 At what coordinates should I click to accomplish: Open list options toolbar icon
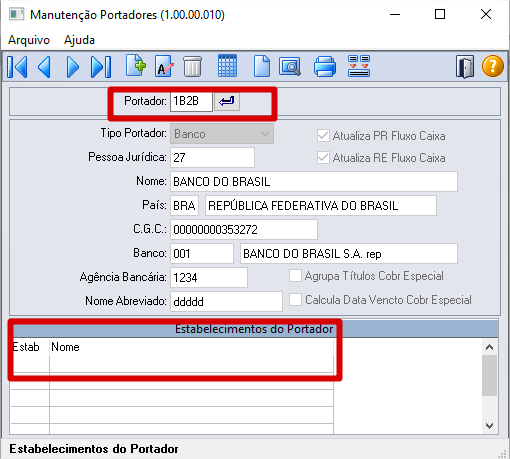point(359,66)
